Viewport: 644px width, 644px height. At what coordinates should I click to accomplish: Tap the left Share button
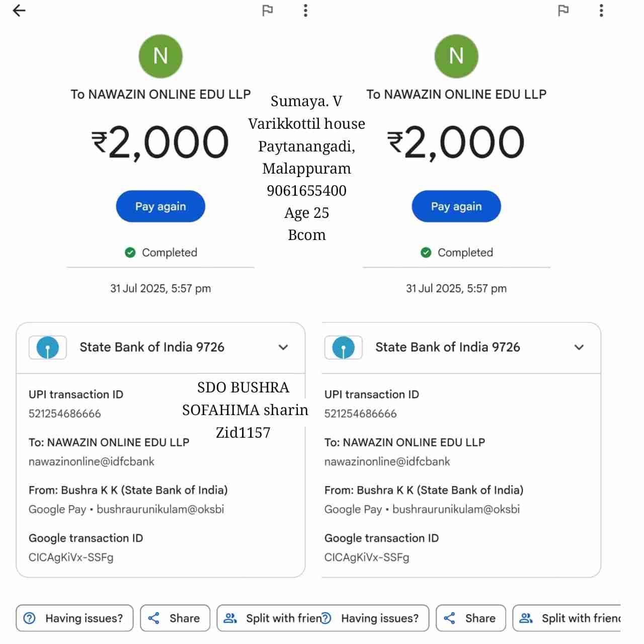point(175,618)
